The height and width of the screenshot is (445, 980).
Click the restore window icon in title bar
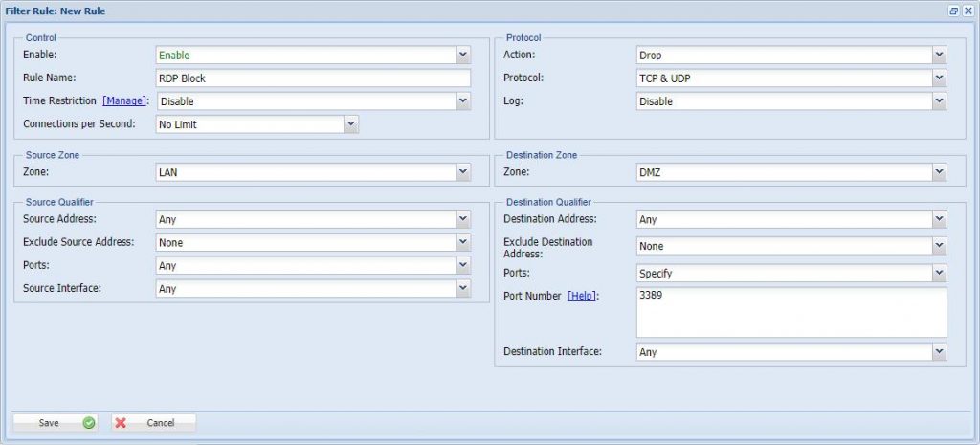point(953,11)
